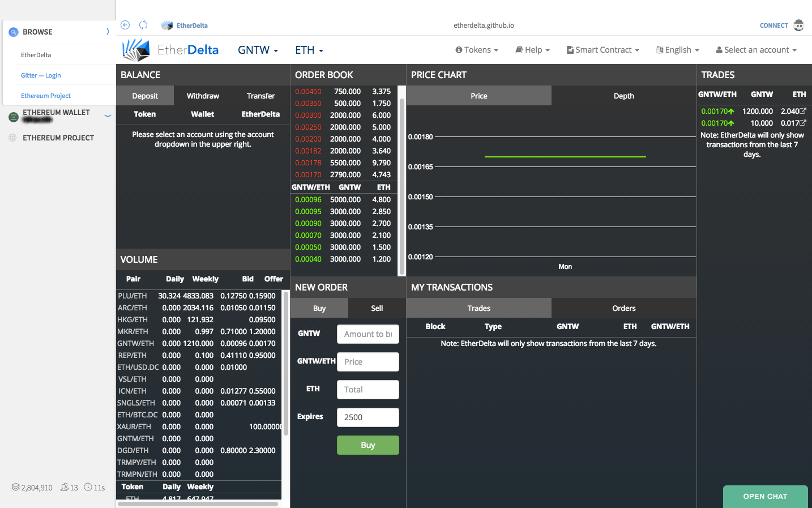
Task: Select the 0.00170 sell order row
Action: click(x=343, y=174)
